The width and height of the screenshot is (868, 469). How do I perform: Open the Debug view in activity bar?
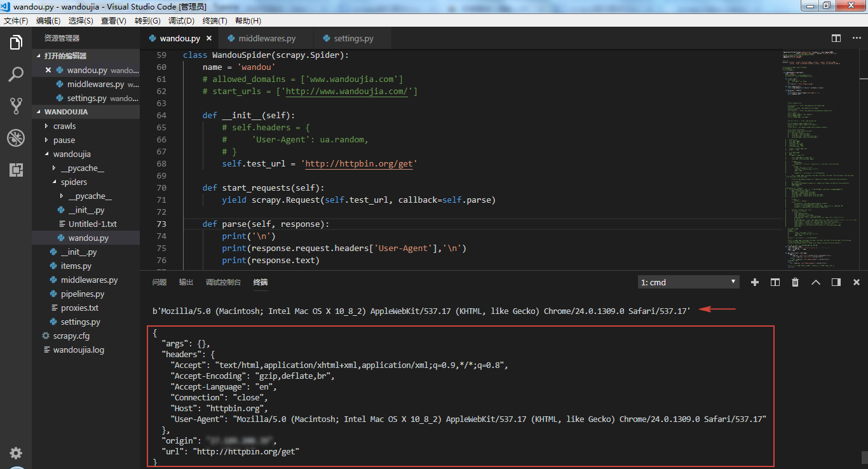[x=16, y=138]
